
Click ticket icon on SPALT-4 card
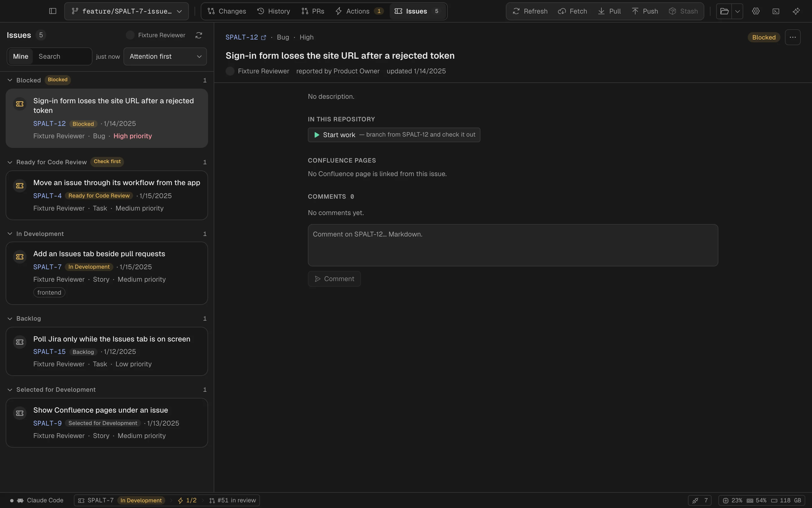point(20,186)
